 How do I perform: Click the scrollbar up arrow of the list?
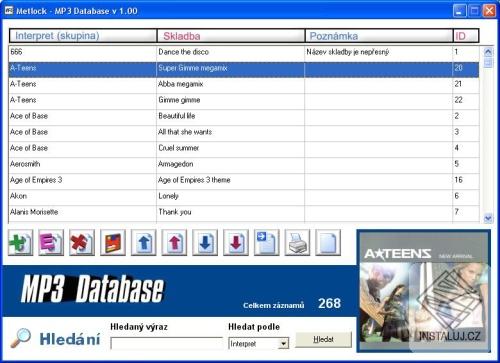click(x=488, y=52)
